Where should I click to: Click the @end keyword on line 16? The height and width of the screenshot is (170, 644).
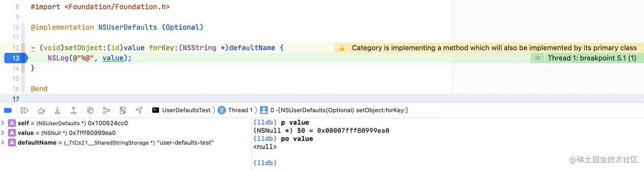[39, 89]
